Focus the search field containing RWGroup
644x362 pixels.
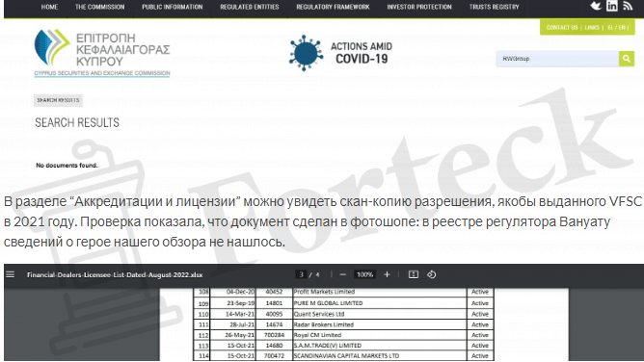(x=557, y=59)
